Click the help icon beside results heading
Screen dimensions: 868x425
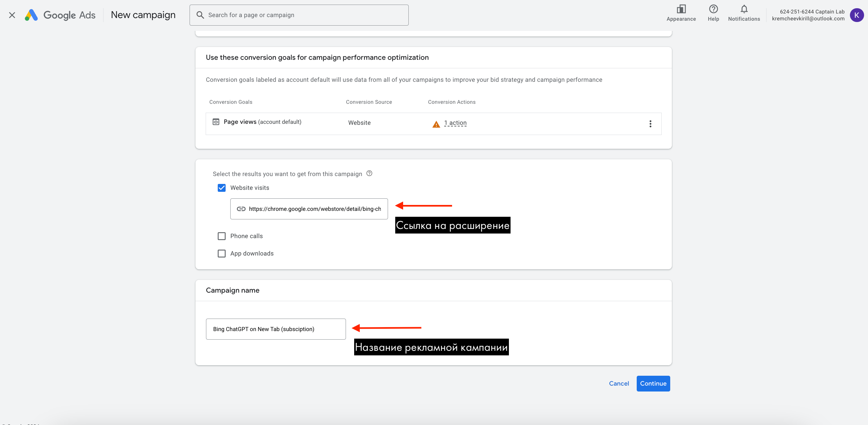pyautogui.click(x=369, y=173)
